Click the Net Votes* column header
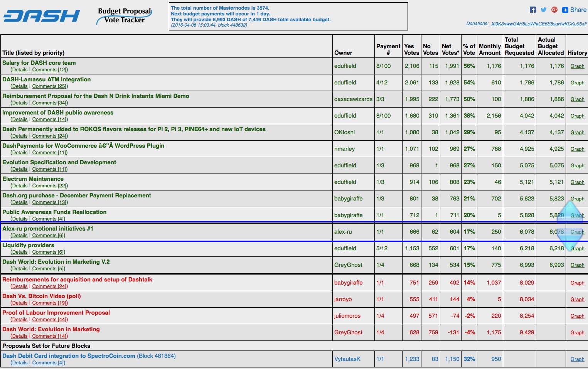 pos(450,49)
